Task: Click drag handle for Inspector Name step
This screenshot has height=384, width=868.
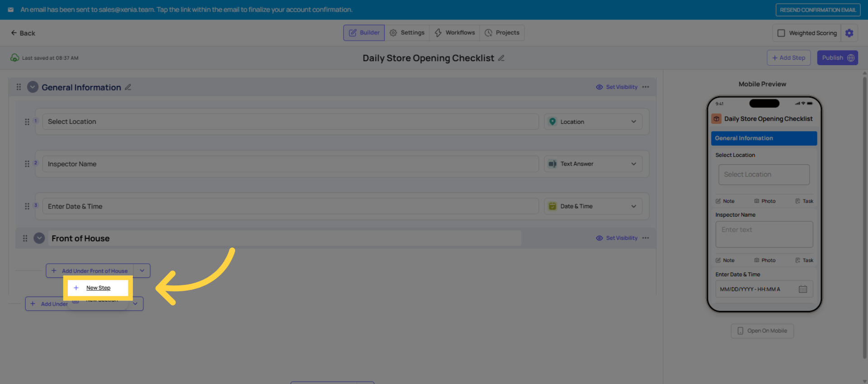Action: 27,164
